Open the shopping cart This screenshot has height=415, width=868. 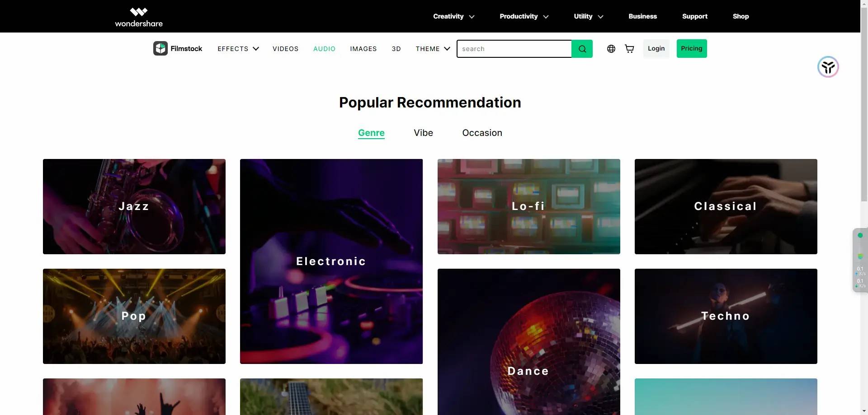point(629,49)
